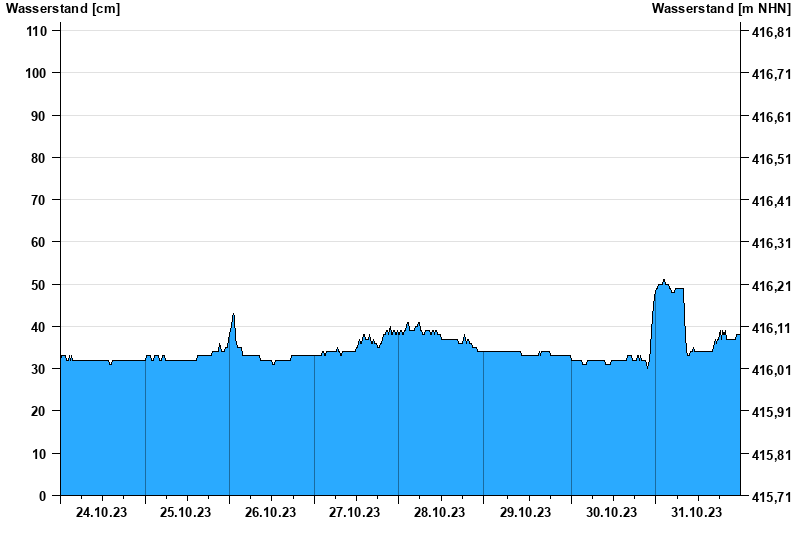Click the 29.10.23 date label
This screenshot has width=800, height=550.
(x=526, y=512)
